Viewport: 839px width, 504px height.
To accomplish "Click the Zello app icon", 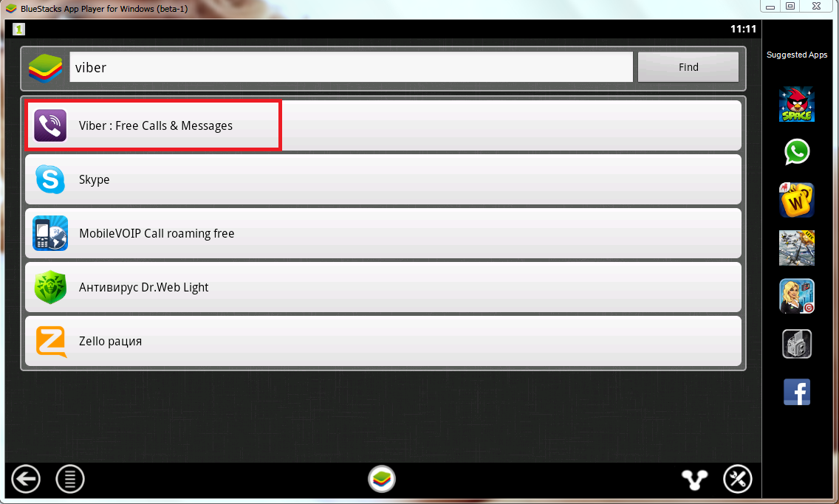I will click(50, 342).
